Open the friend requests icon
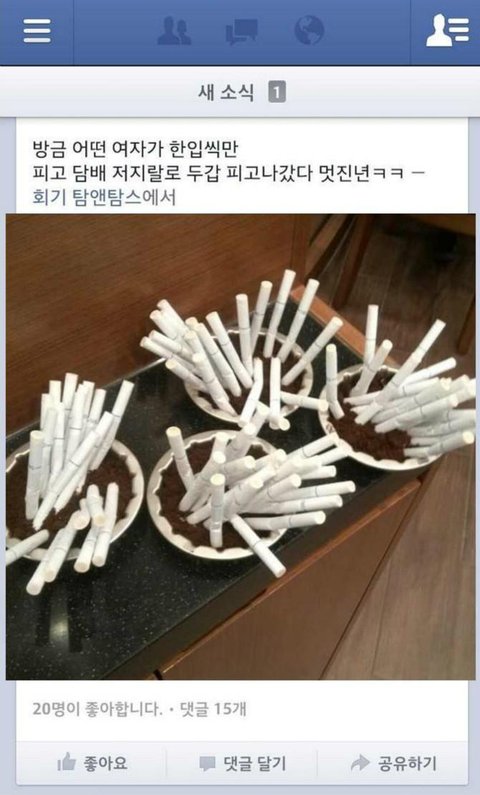The height and width of the screenshot is (795, 480). (174, 31)
